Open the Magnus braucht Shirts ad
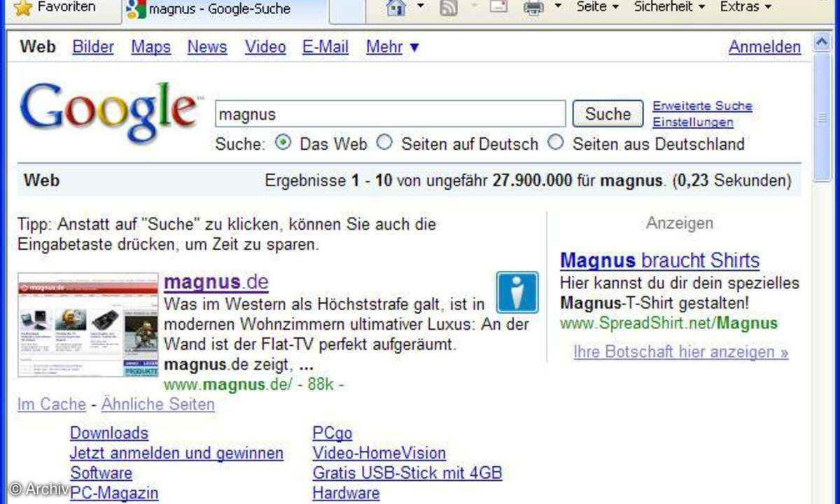This screenshot has width=840, height=504. (660, 260)
